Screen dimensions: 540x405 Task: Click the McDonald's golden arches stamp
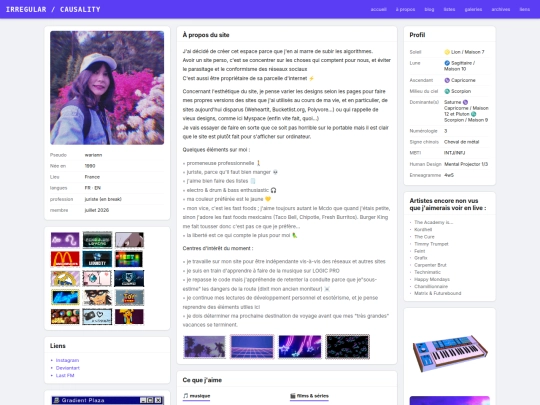(65, 259)
